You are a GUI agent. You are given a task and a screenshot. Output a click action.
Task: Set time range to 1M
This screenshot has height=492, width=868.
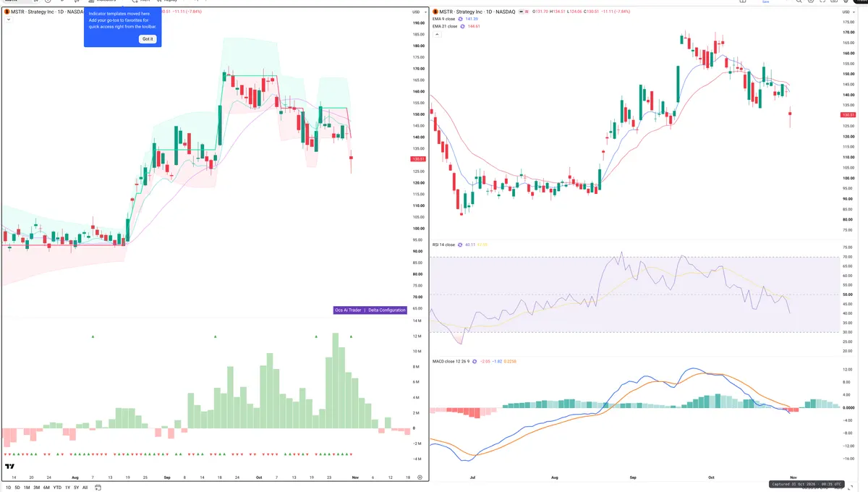(27, 488)
